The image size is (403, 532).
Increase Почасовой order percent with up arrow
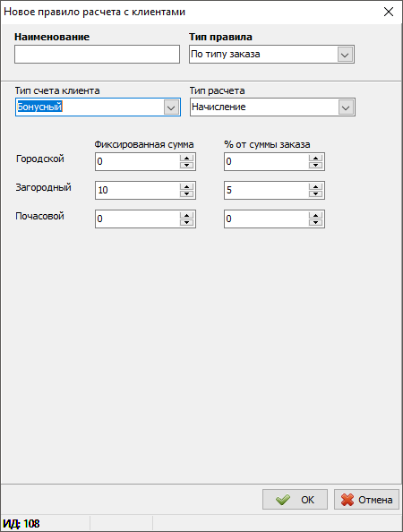click(315, 215)
